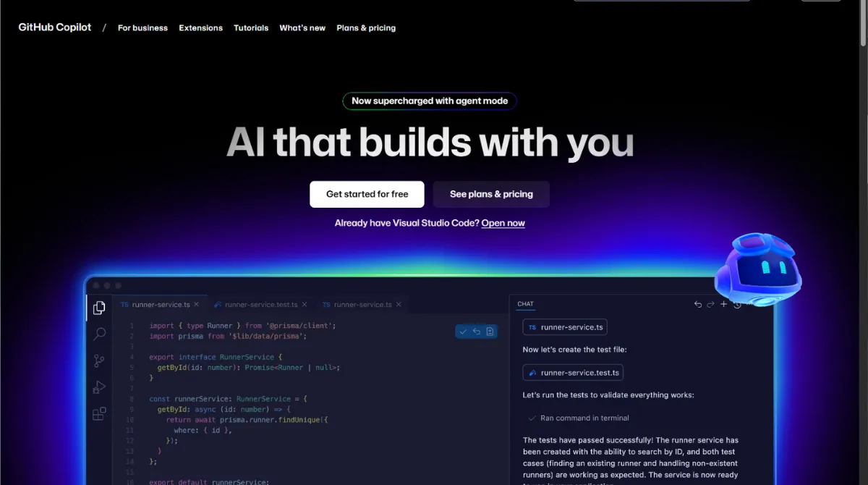
Task: Click code line 'getById(id: number): Promise<Runner | null>;'
Action: tap(249, 368)
